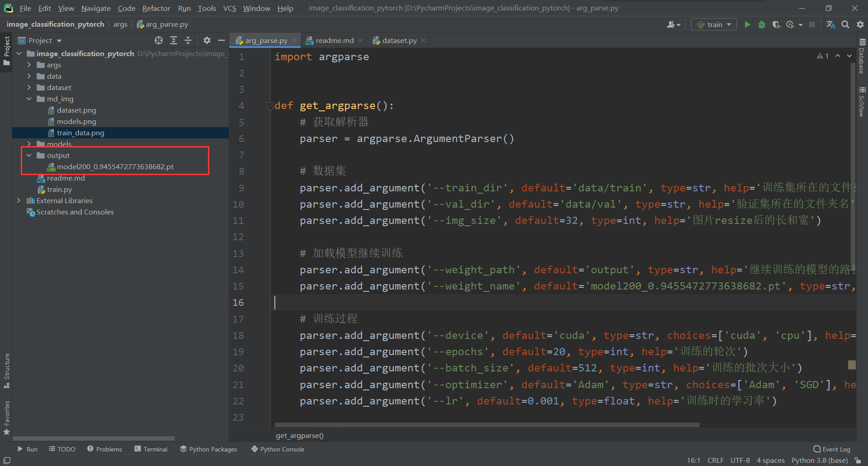This screenshot has height=466, width=868.
Task: Expand External Libraries node
Action: pyautogui.click(x=19, y=201)
